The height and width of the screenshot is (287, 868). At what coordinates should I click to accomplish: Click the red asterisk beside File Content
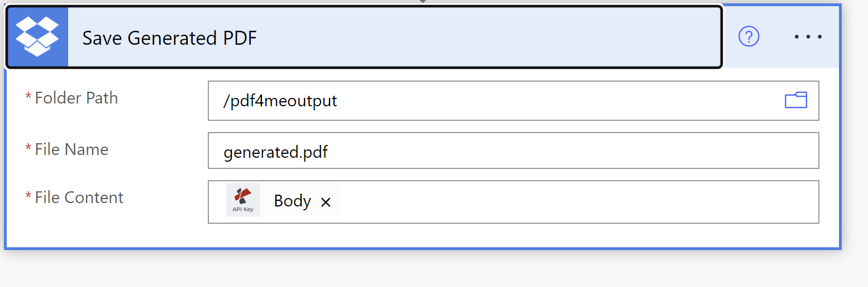pos(28,197)
